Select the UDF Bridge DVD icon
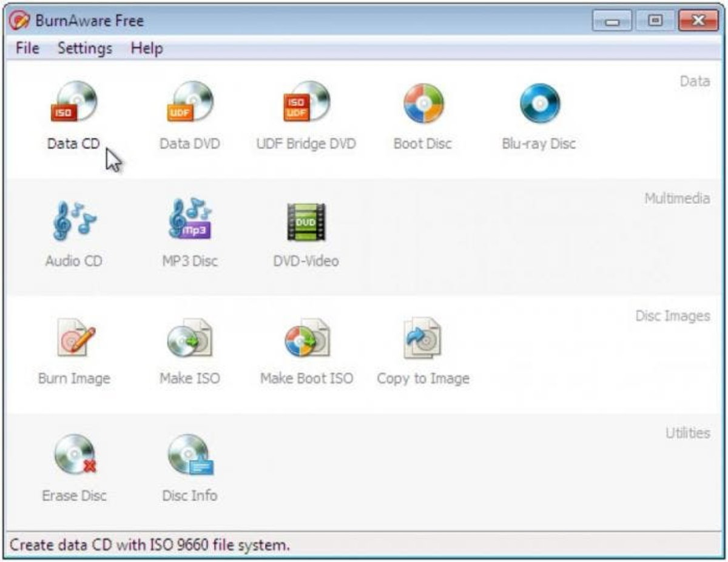Viewport: 728px width, 562px height. tap(306, 102)
